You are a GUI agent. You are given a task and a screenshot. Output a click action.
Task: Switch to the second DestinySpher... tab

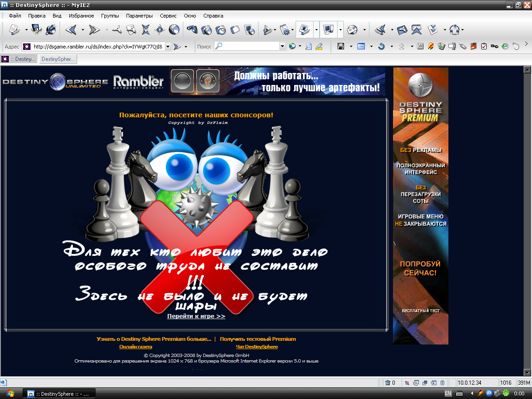58,59
